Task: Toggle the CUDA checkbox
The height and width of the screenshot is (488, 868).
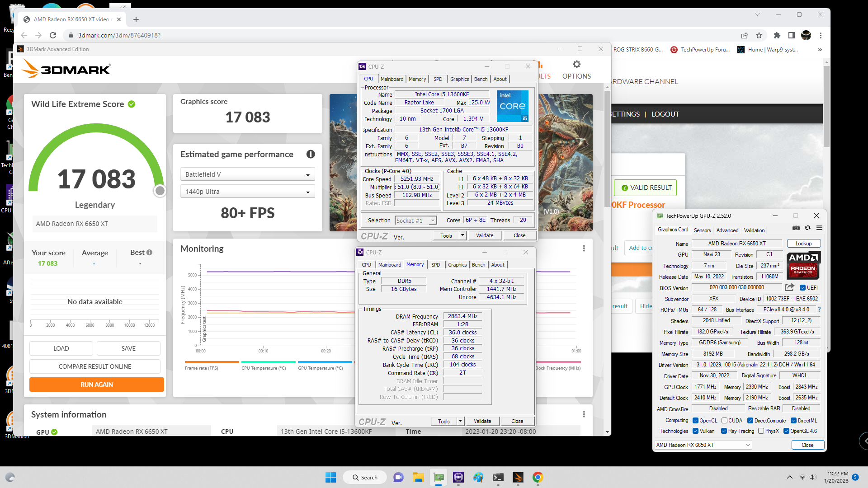Action: [725, 421]
